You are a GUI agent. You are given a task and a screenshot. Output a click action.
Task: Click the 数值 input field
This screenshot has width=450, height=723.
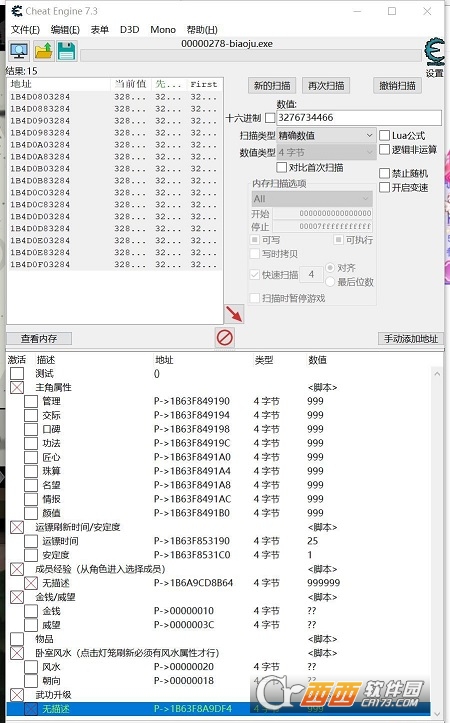[359, 118]
